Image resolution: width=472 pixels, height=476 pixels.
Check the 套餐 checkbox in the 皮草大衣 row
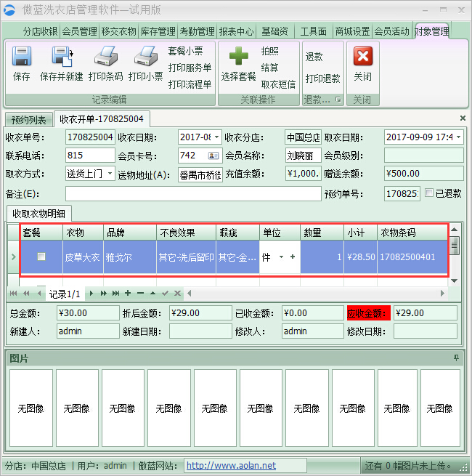pos(41,257)
